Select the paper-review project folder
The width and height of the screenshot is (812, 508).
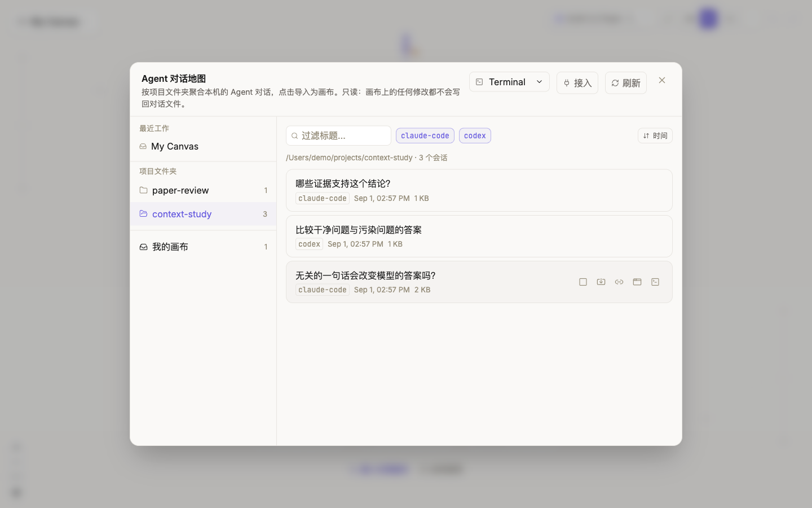203,190
